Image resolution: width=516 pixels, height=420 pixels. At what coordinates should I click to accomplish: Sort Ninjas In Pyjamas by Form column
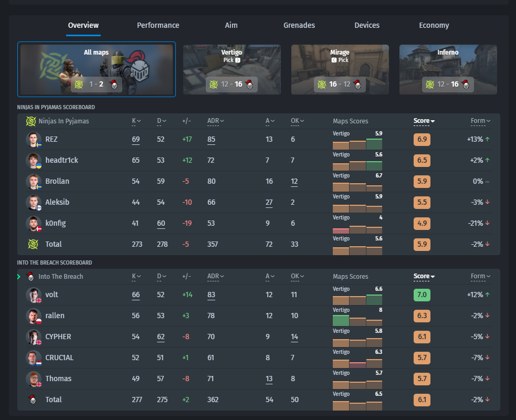click(x=480, y=121)
